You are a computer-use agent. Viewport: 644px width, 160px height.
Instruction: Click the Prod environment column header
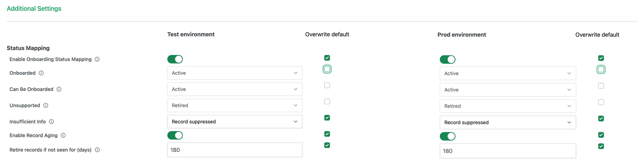pos(462,35)
